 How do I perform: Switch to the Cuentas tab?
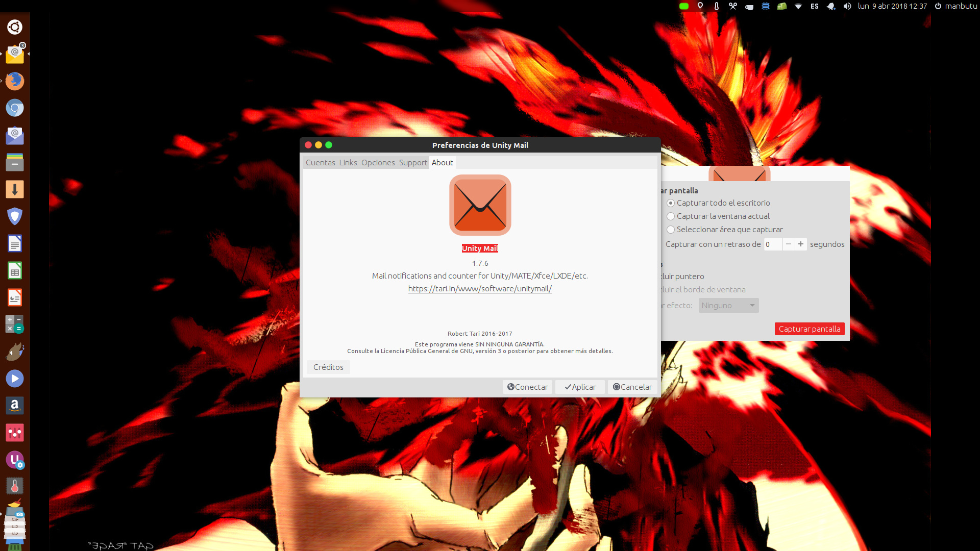(x=320, y=163)
